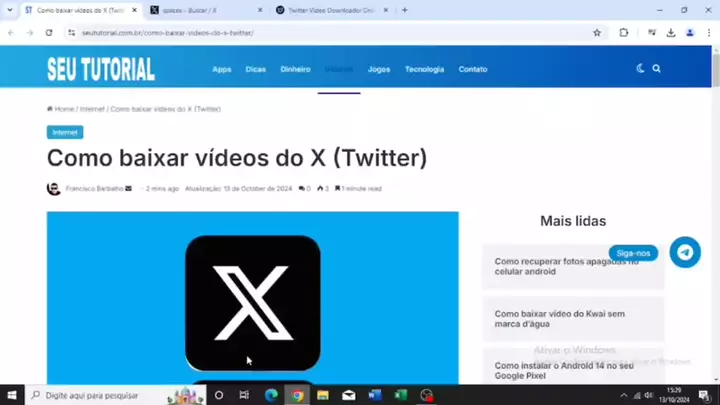Open the Dinheiro menu item

295,69
